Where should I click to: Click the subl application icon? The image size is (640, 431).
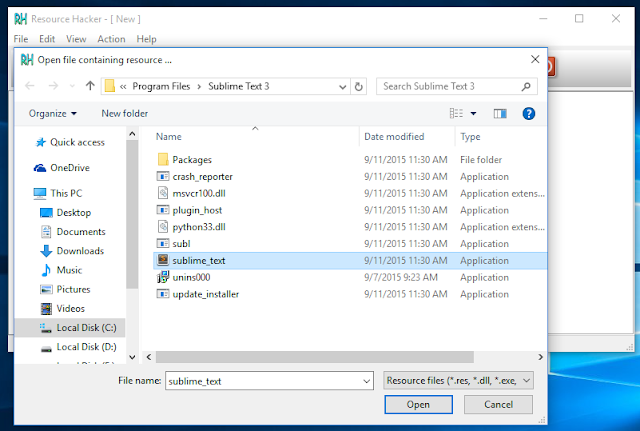(x=163, y=243)
